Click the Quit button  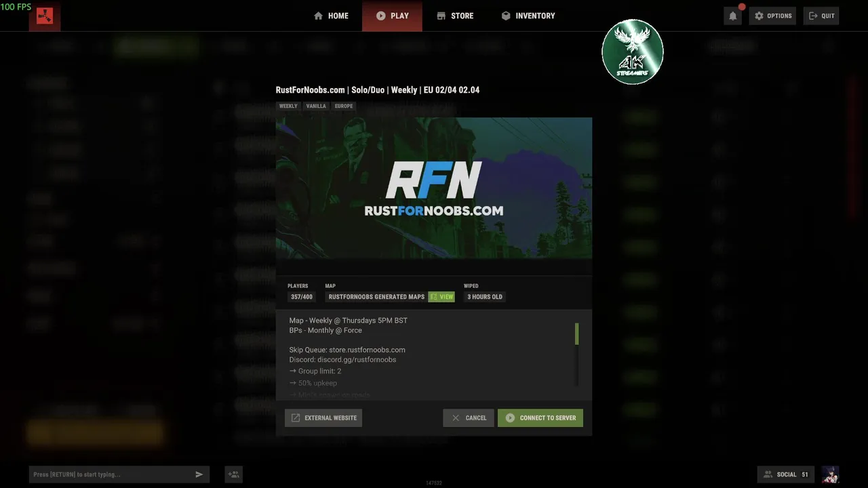(821, 16)
